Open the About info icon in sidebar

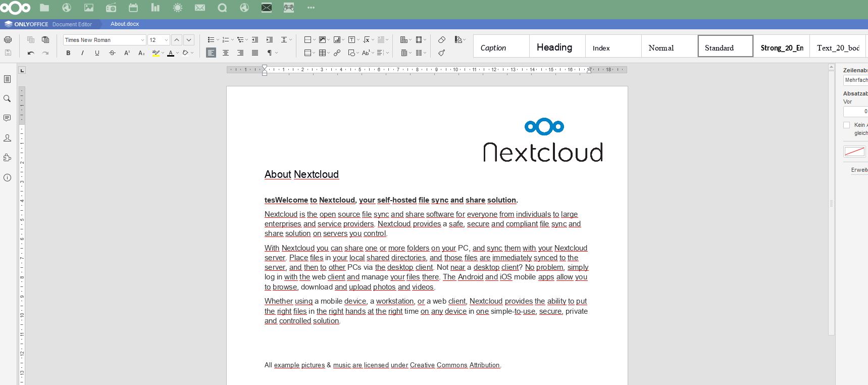tap(7, 177)
